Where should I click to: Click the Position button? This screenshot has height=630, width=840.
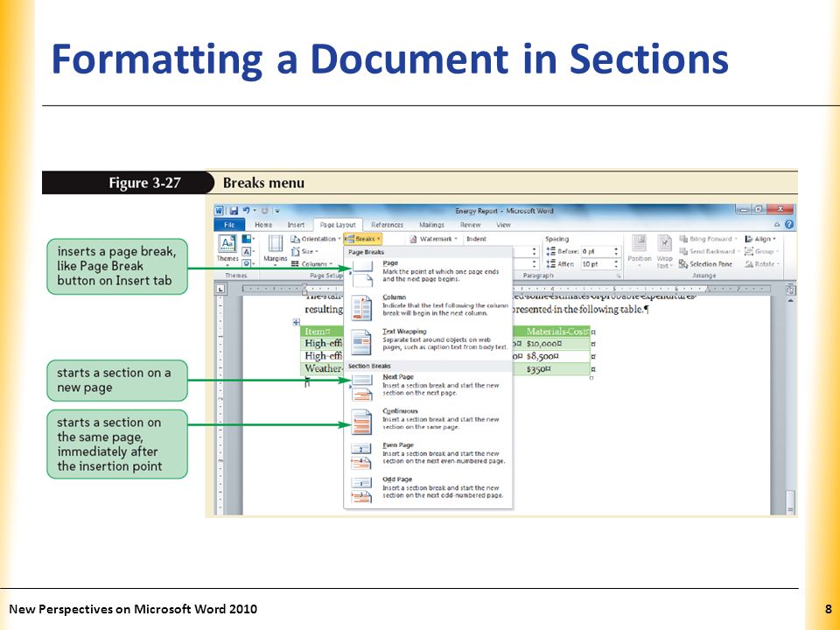pos(639,251)
